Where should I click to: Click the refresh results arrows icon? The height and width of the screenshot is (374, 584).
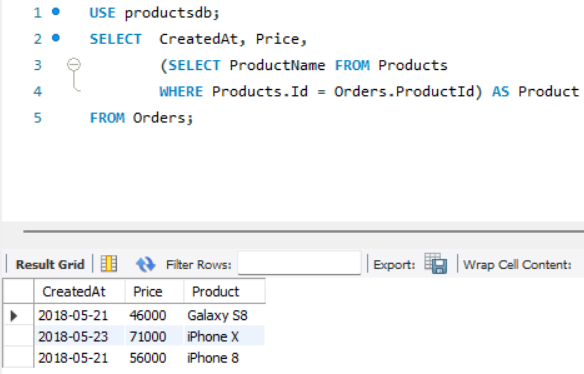tap(145, 264)
